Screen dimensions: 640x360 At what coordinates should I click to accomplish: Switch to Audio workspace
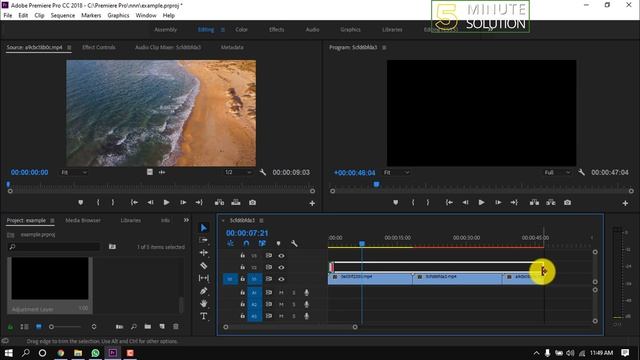(x=312, y=30)
